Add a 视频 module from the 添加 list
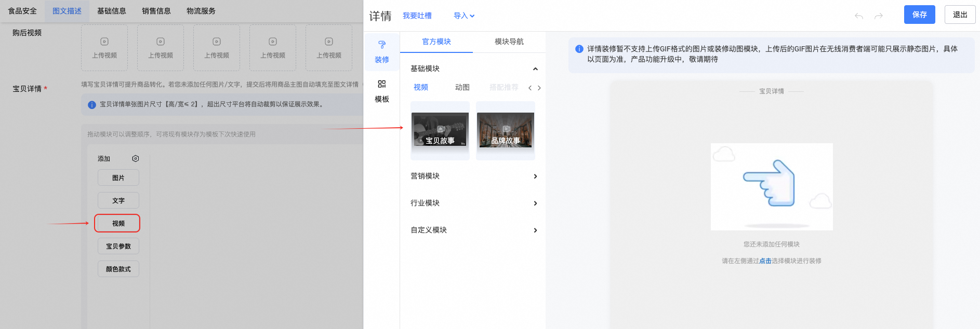 pos(117,223)
